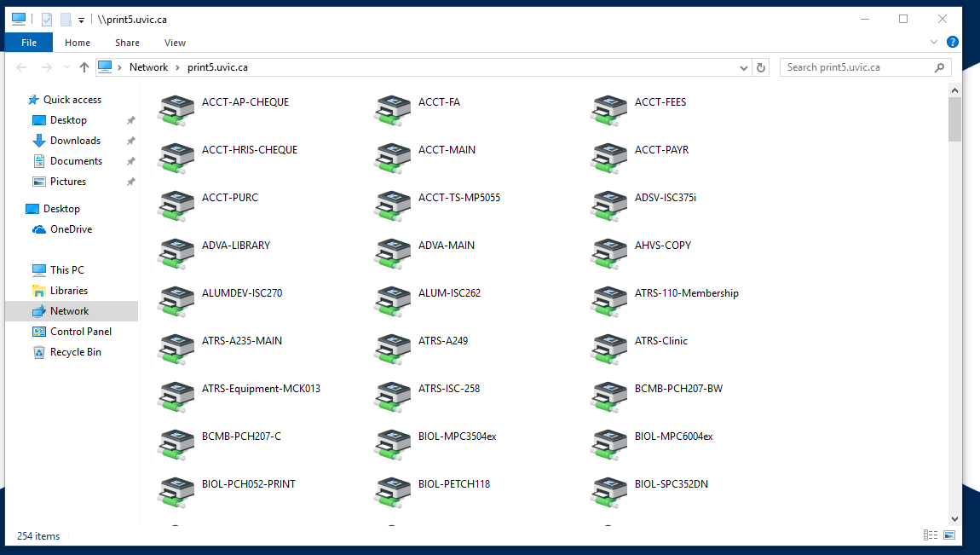
Task: Expand the ribbon with the chevron
Action: pyautogui.click(x=934, y=42)
